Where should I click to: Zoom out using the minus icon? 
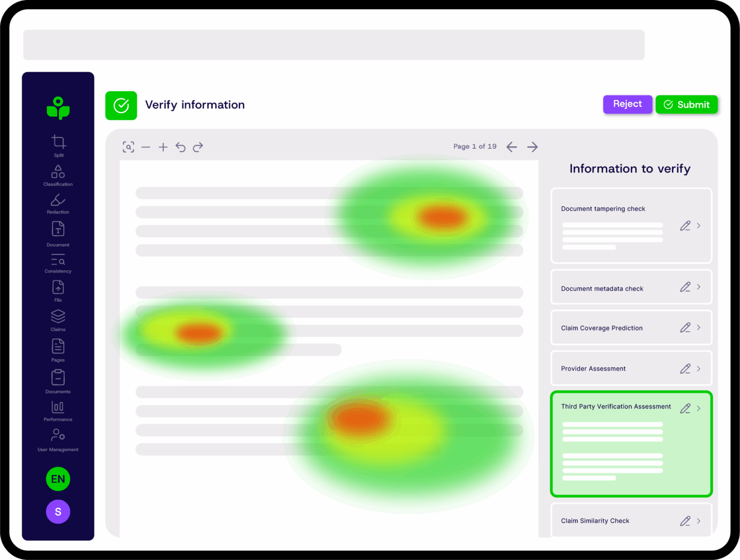point(146,147)
